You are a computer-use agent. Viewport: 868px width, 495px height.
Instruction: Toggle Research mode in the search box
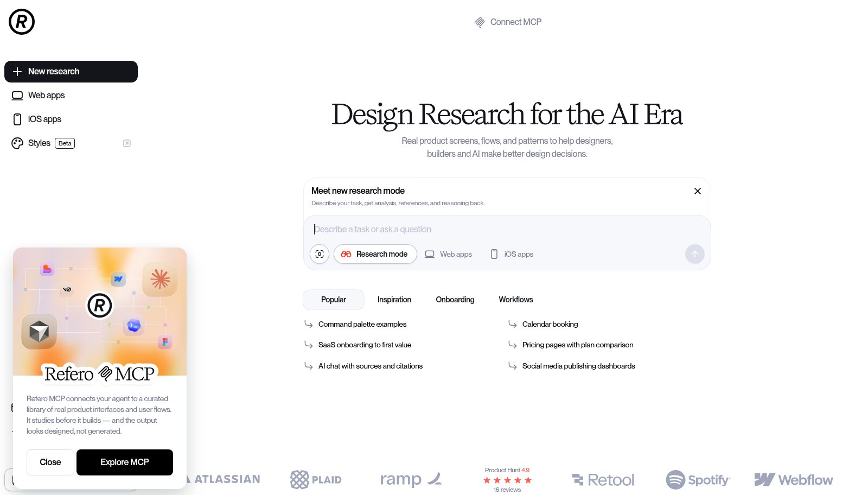375,254
